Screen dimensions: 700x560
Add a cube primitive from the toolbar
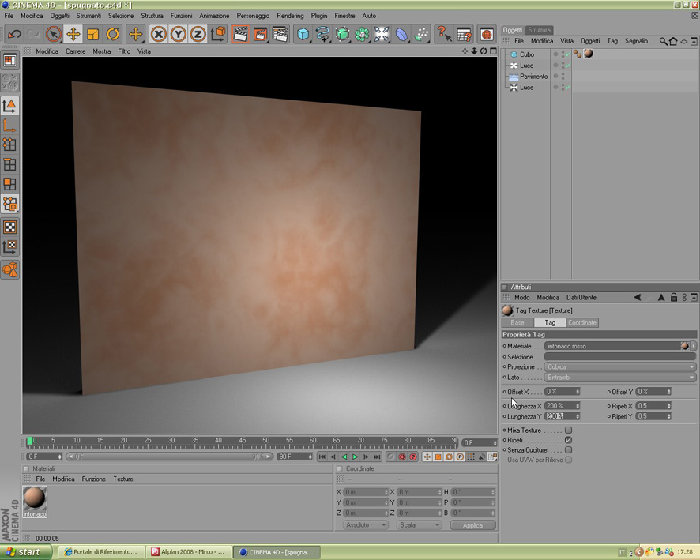point(303,34)
